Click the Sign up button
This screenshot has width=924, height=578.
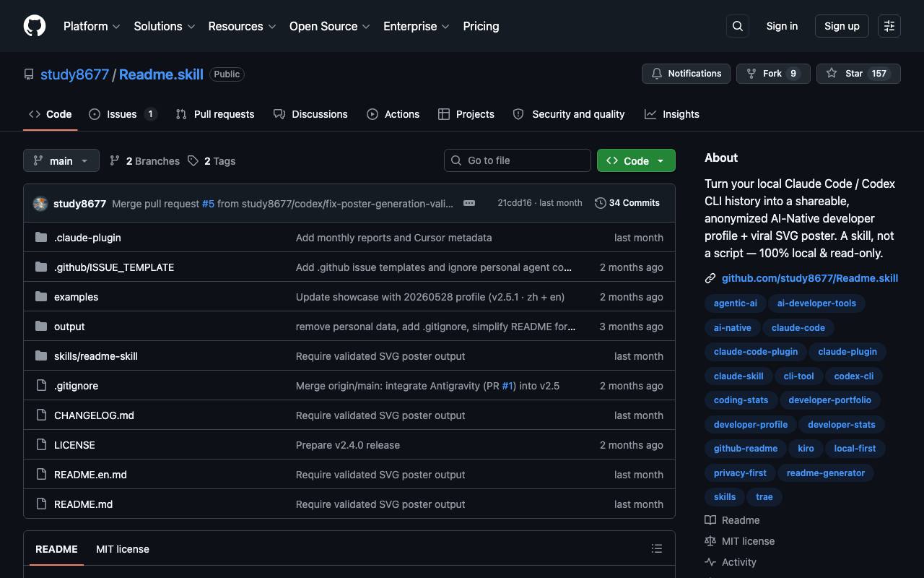[x=842, y=26]
